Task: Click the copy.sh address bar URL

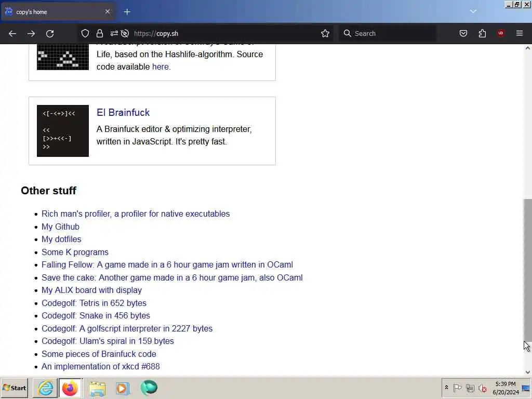Action: point(156,34)
